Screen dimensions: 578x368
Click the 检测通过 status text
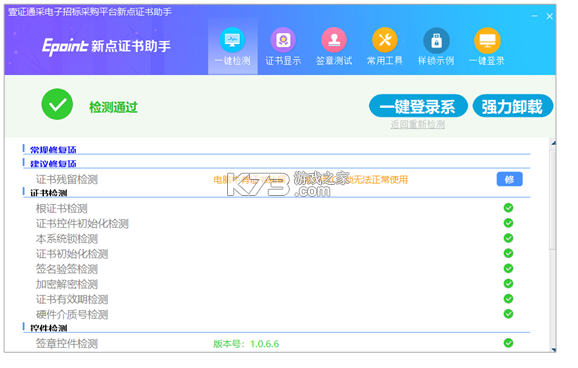click(113, 107)
